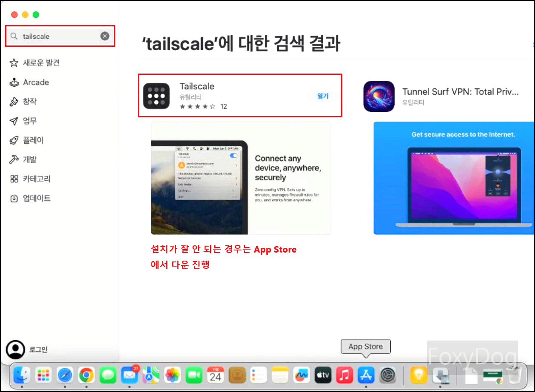Screen dimensions: 535x392
Task: Click the 유틸리티 label under Tunnel Surf VPN
Action: click(x=413, y=102)
